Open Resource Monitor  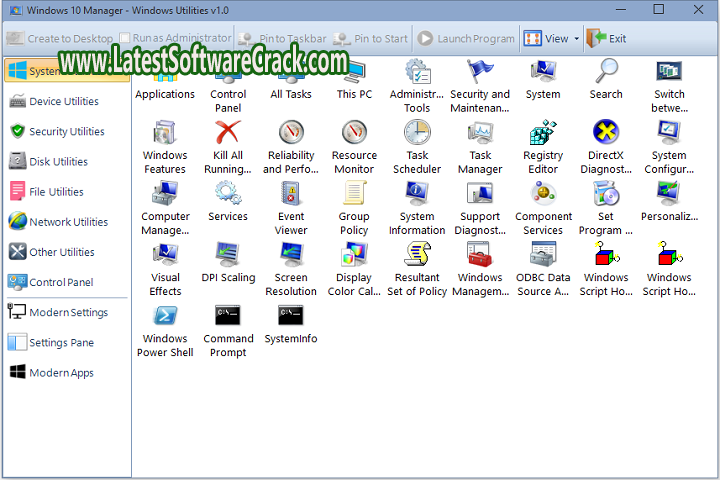pyautogui.click(x=354, y=147)
